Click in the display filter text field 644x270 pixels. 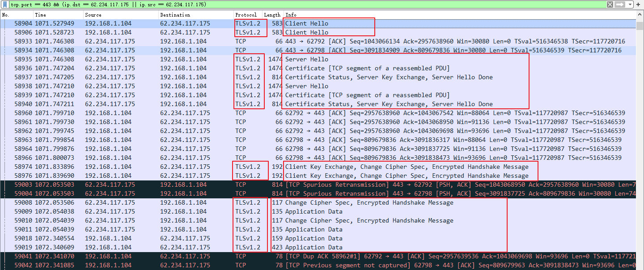pos(313,4)
